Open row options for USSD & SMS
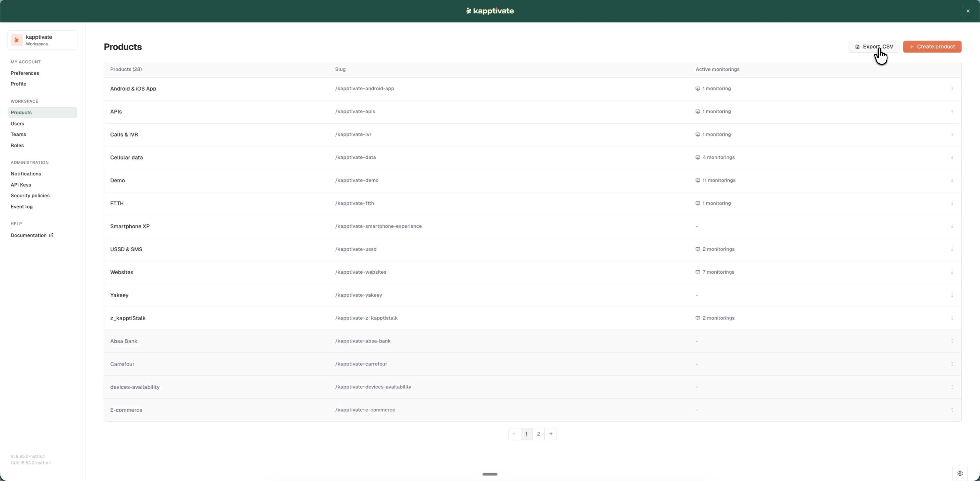Viewport: 980px width, 481px height. click(x=952, y=249)
